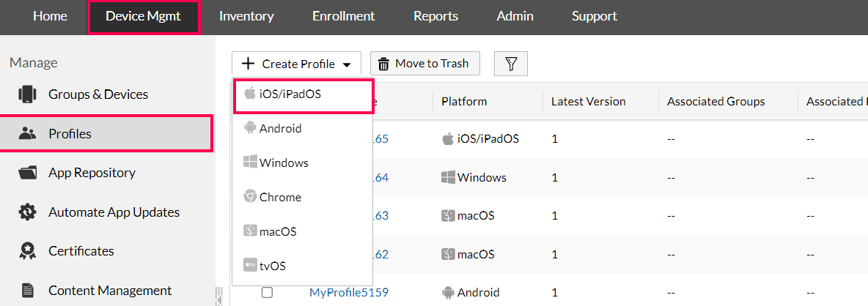868x306 pixels.
Task: Click the Certificates ribbon icon
Action: coord(28,251)
